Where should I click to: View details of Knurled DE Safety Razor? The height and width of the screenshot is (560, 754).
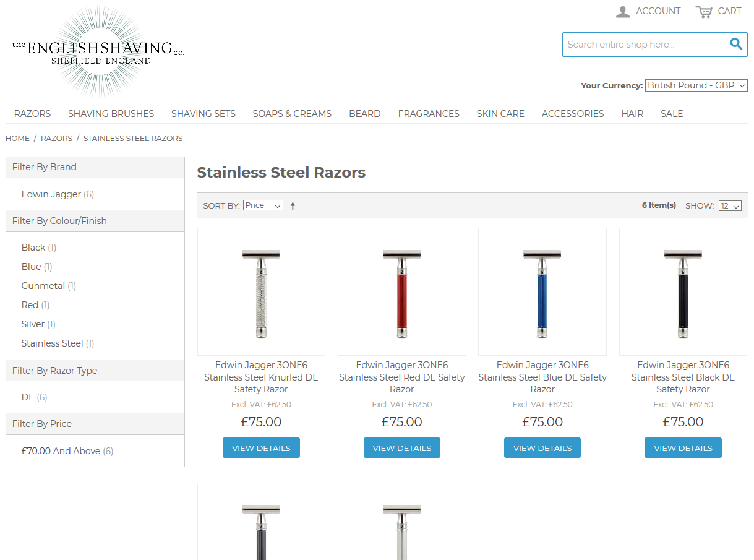[261, 448]
